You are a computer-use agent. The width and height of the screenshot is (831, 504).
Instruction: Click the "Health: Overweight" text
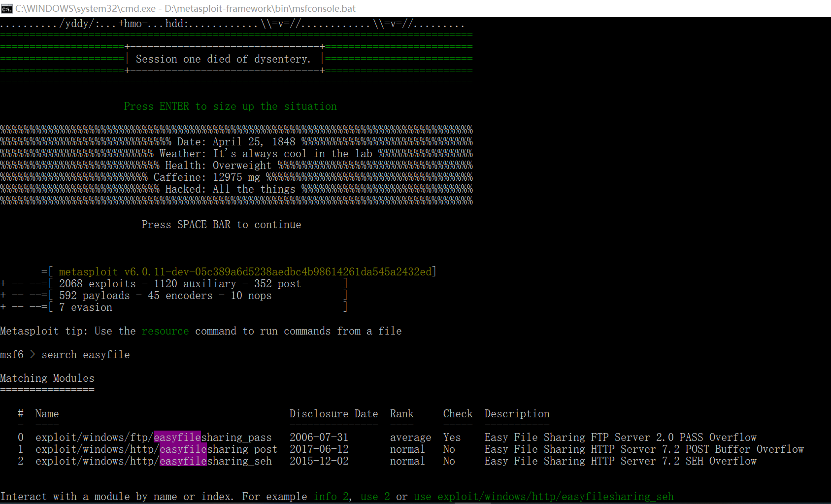click(x=218, y=166)
